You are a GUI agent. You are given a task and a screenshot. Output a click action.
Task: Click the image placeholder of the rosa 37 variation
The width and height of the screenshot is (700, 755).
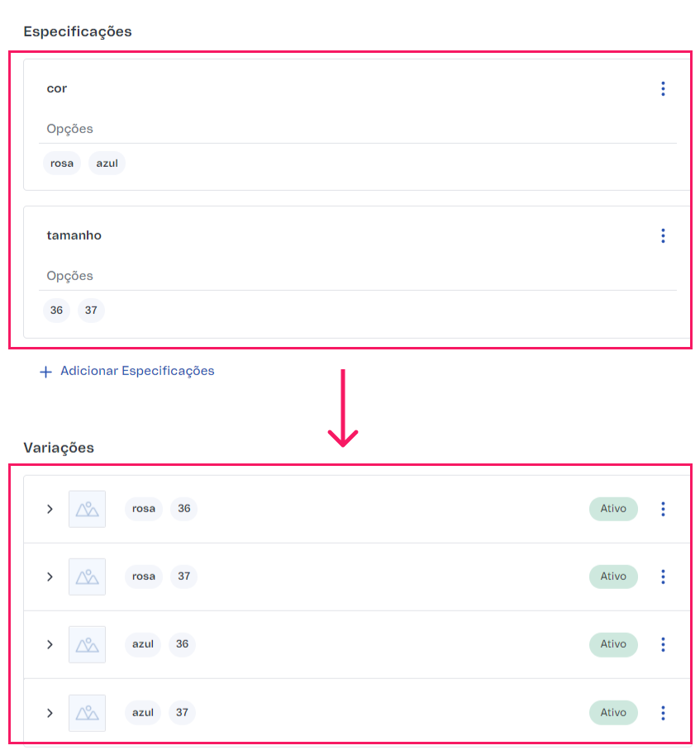coord(87,577)
